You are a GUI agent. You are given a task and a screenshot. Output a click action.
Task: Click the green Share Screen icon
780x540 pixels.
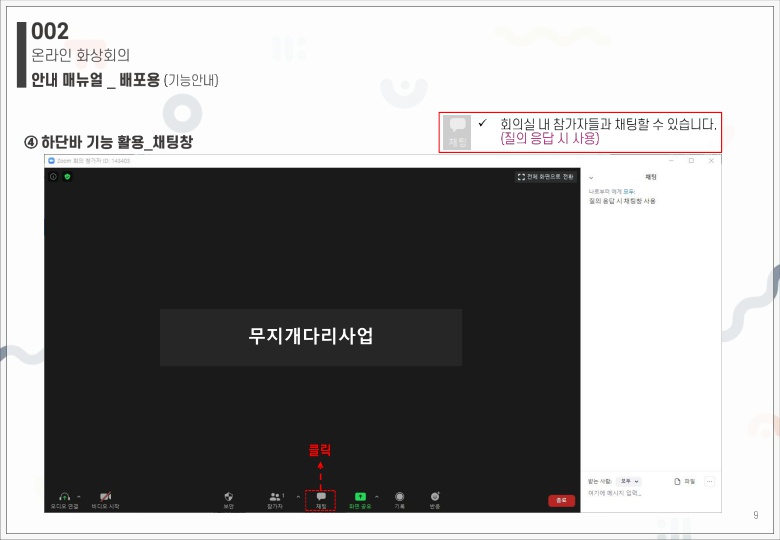pyautogui.click(x=360, y=496)
